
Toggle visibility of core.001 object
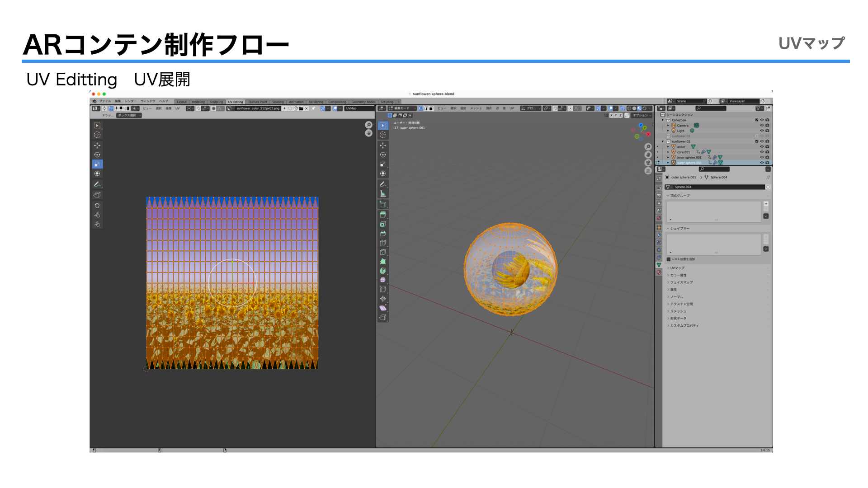(762, 152)
